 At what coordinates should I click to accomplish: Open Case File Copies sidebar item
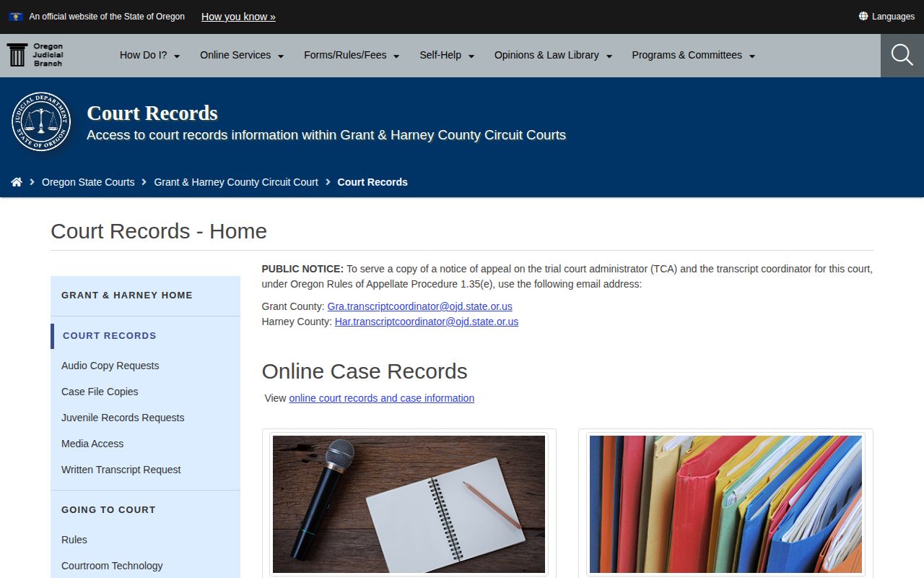pos(100,392)
